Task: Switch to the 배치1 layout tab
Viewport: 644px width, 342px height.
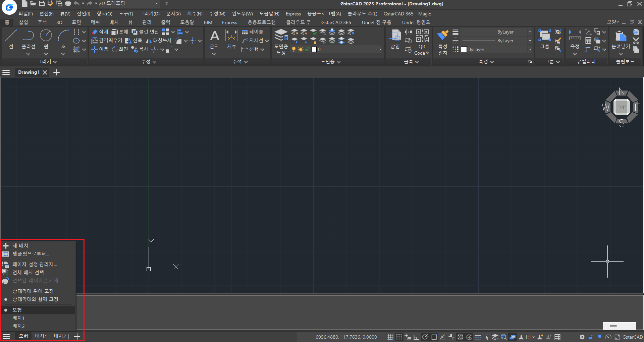Action: point(41,336)
